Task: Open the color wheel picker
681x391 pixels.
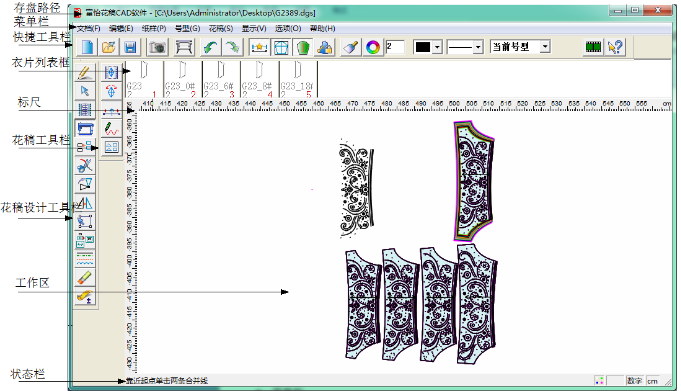Action: (x=373, y=47)
